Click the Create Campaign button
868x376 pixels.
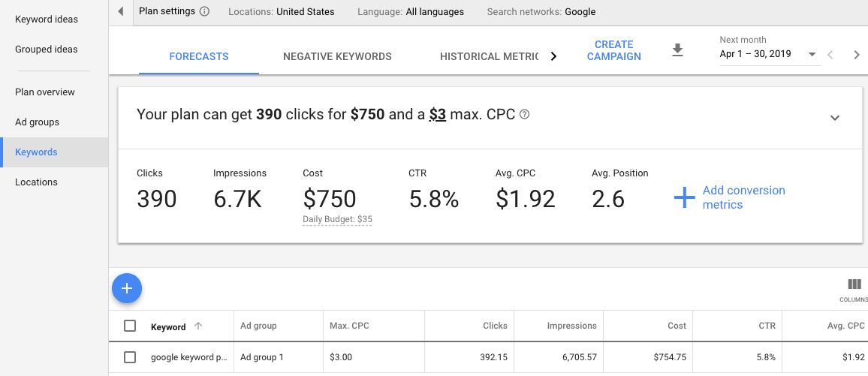(613, 50)
